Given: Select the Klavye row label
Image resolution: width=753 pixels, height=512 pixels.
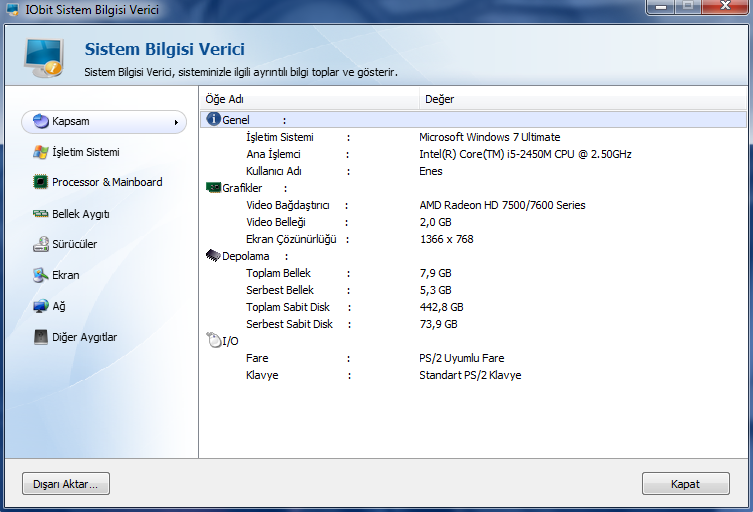Looking at the screenshot, I should [262, 375].
